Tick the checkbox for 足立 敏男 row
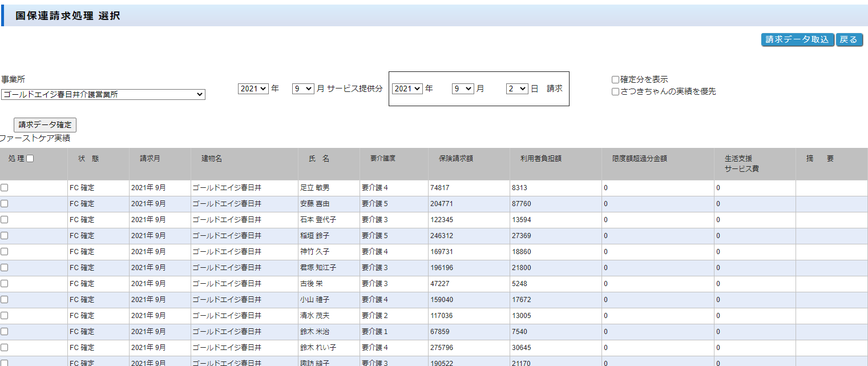 tap(5, 188)
